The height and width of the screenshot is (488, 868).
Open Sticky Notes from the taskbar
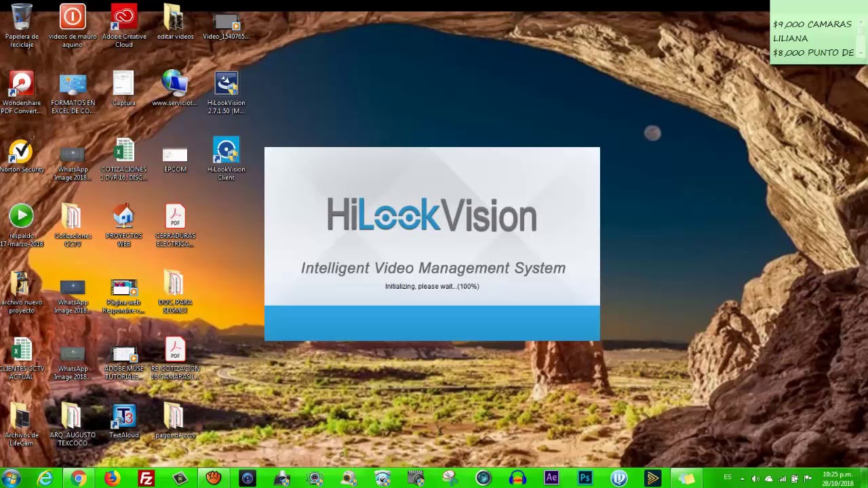click(686, 479)
